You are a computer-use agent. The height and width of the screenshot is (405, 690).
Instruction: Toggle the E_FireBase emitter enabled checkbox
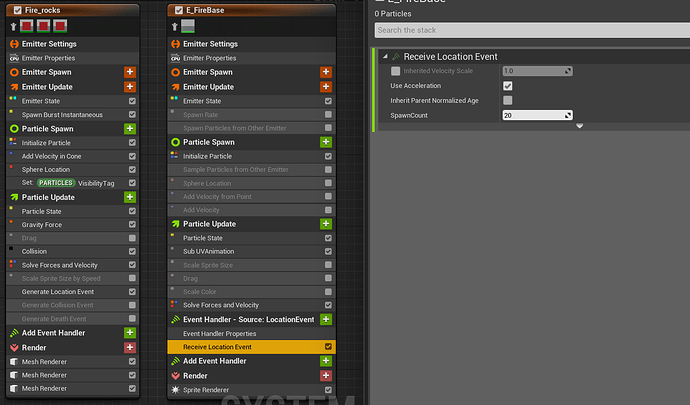coord(179,10)
